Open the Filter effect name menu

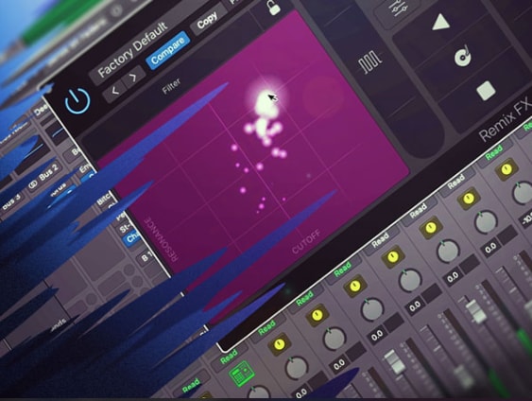[x=171, y=86]
